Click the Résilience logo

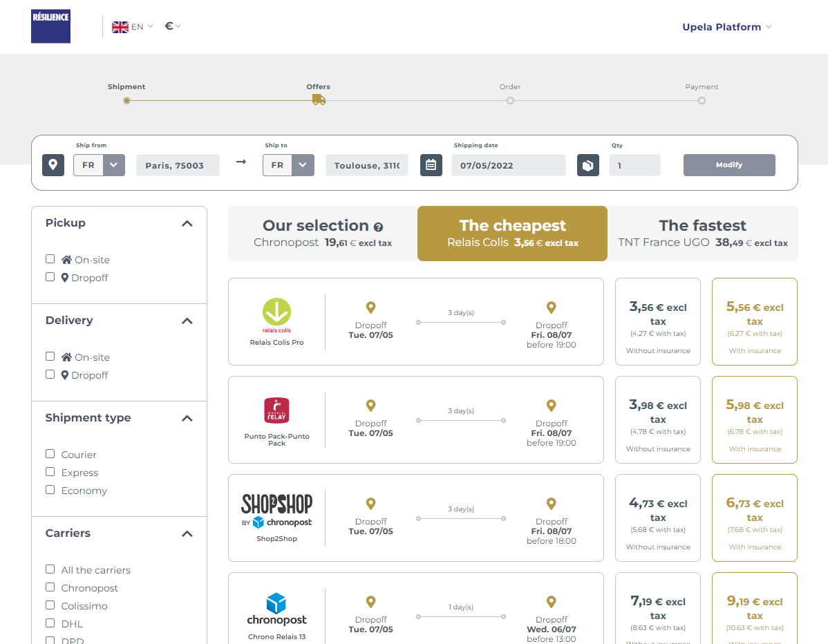pyautogui.click(x=50, y=26)
